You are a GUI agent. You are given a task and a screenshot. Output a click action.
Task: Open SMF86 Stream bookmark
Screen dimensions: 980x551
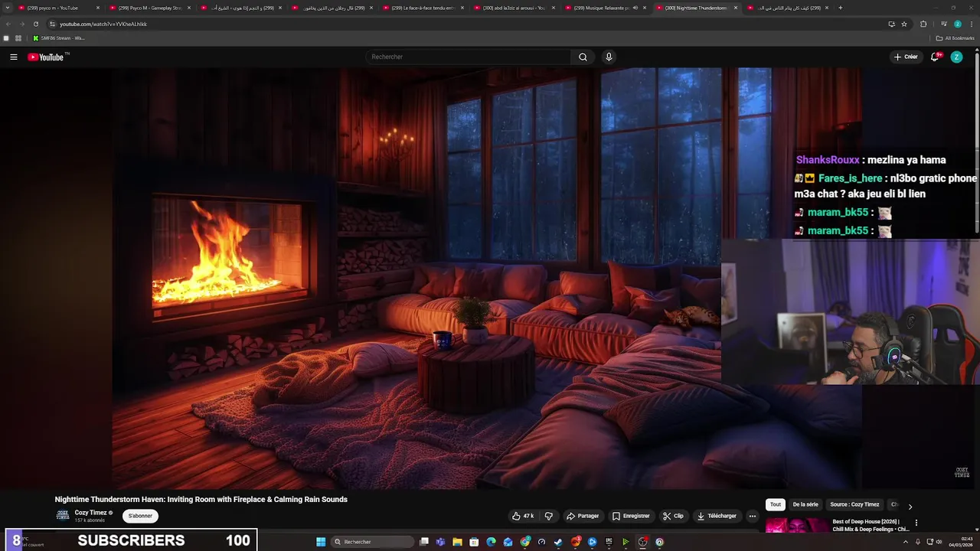(59, 38)
